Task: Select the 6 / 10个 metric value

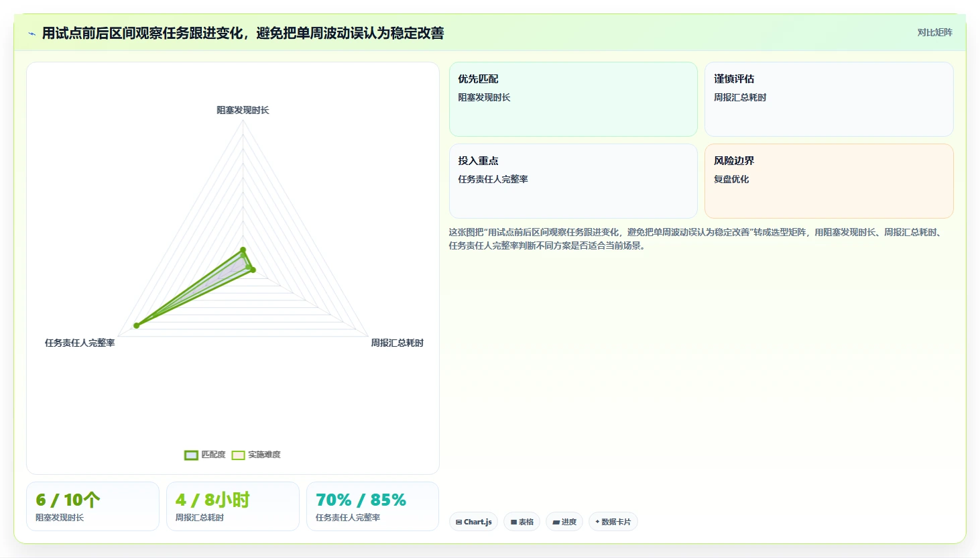Action: (x=68, y=500)
